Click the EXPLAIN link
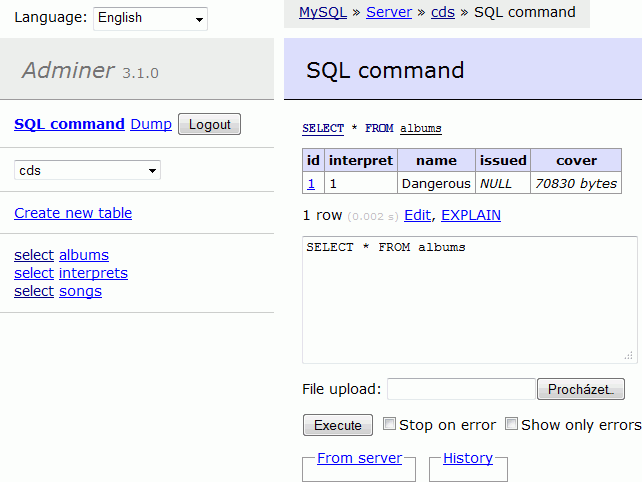 [471, 215]
